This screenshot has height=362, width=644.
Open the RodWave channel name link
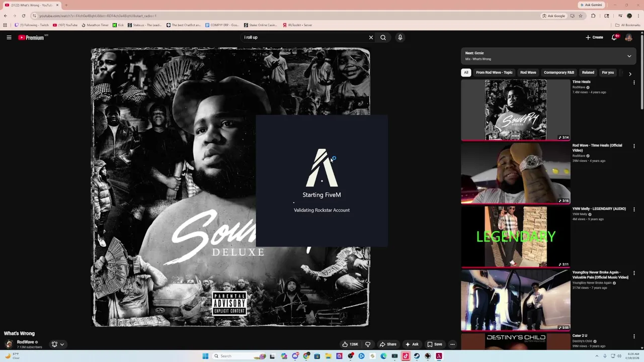pos(26,342)
